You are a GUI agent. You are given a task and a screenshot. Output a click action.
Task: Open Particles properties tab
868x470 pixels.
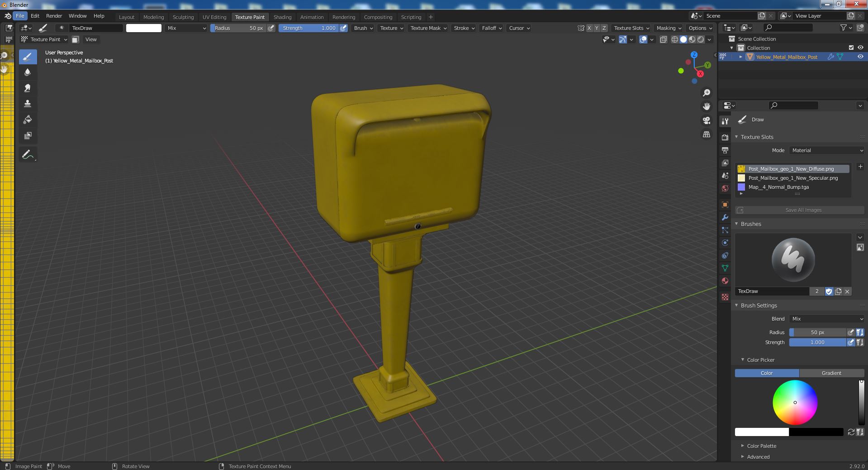tap(725, 230)
